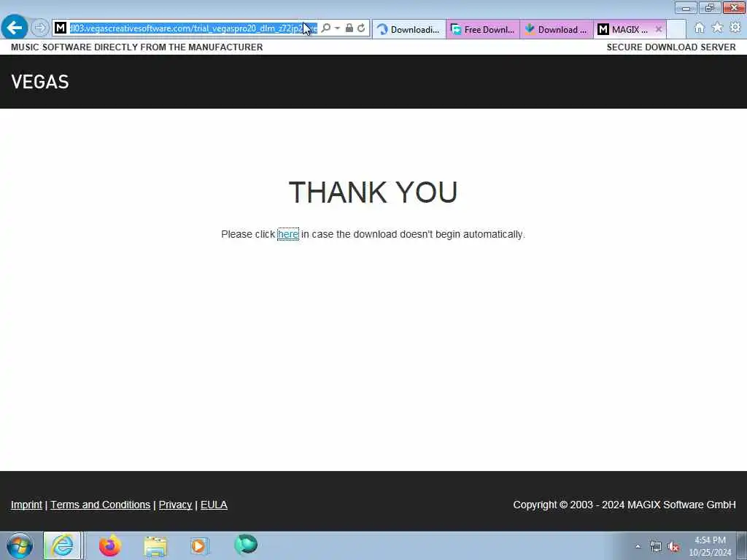The image size is (747, 560).
Task: Click the muted volume tray icon
Action: [x=673, y=547]
